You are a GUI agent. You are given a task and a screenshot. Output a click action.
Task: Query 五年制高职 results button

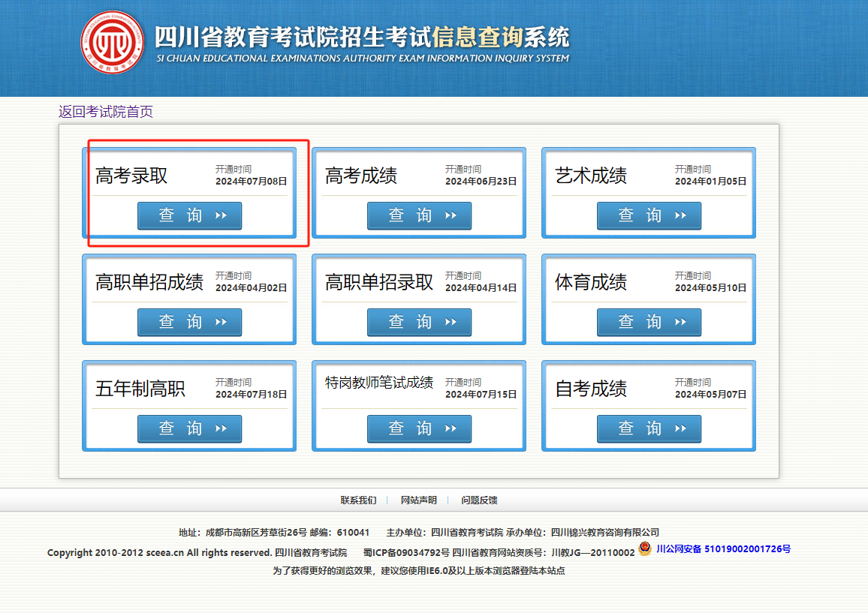(189, 428)
